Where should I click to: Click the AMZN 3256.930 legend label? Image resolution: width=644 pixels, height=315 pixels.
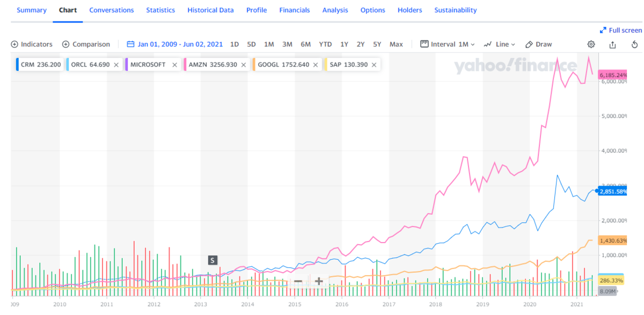tap(213, 64)
